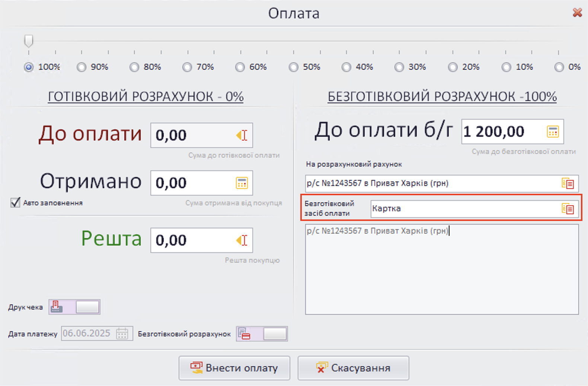588x386 pixels.
Task: Click the Дата платежу 06.06.2025 field
Action: [97, 333]
